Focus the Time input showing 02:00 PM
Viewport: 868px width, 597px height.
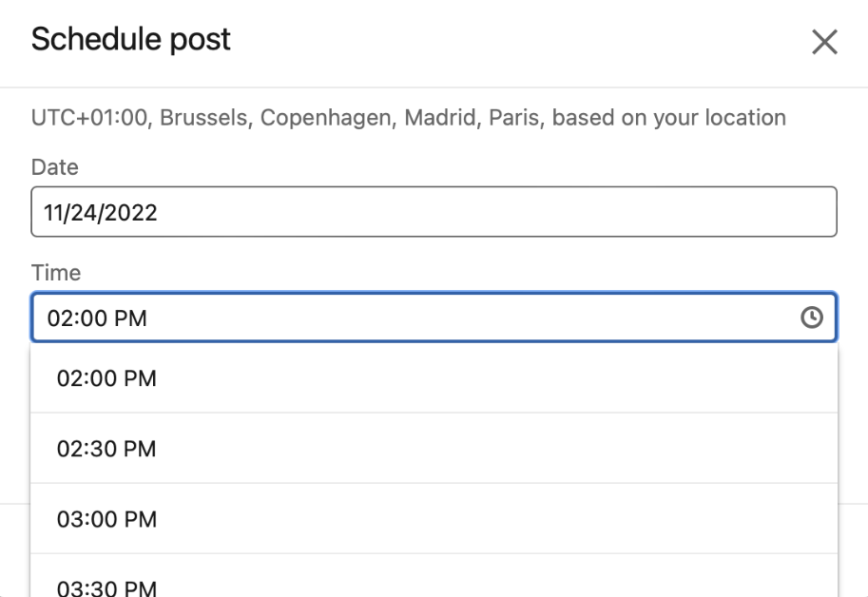click(x=409, y=318)
